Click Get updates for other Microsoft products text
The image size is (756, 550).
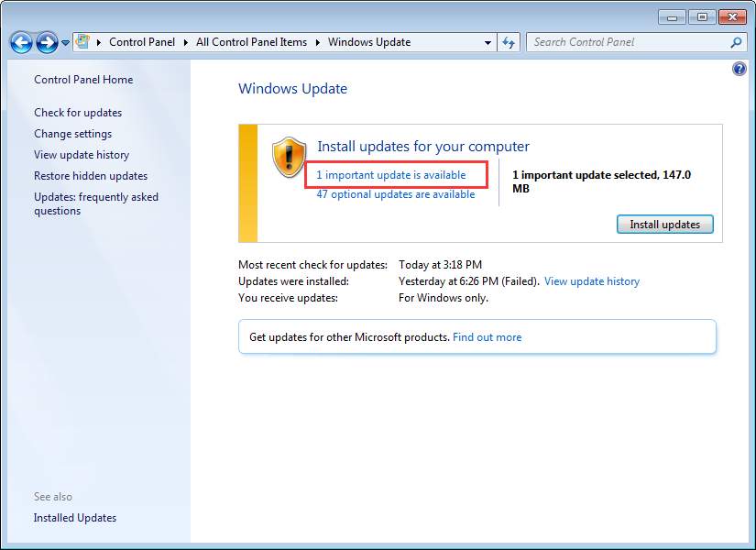point(349,337)
